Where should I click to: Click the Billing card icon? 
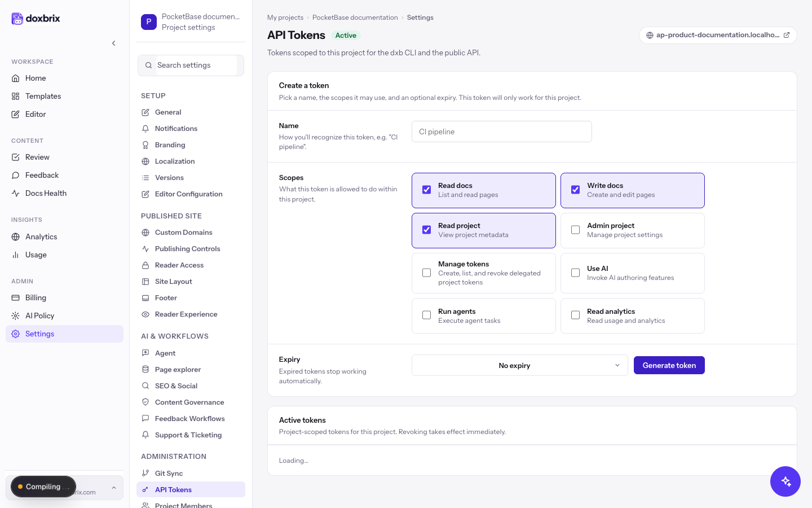coord(16,297)
